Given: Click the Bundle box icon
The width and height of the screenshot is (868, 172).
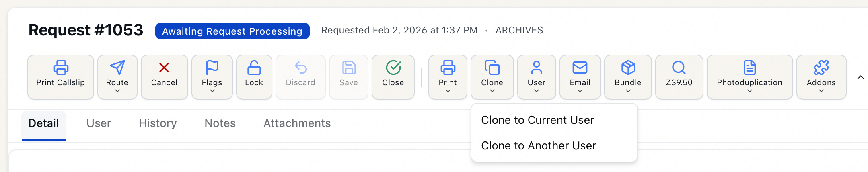Looking at the screenshot, I should tap(628, 68).
